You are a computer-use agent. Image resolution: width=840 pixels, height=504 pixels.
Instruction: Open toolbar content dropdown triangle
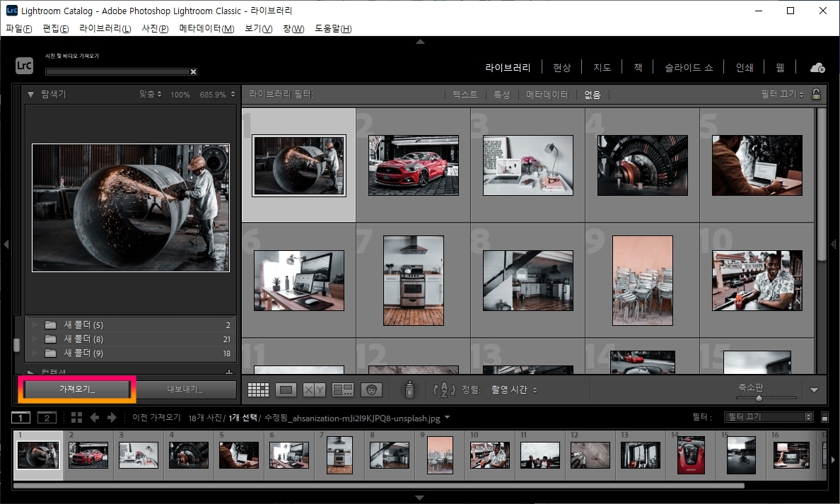tap(814, 390)
